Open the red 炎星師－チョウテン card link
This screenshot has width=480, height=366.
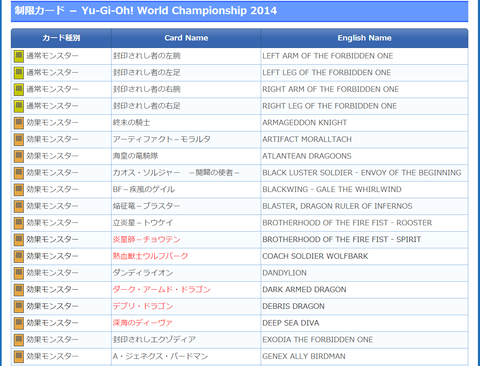[x=146, y=239]
